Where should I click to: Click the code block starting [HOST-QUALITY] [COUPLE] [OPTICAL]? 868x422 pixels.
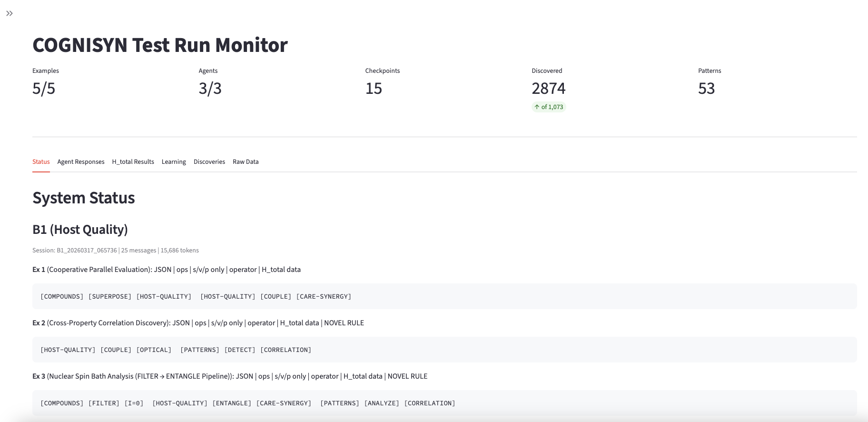(x=444, y=350)
